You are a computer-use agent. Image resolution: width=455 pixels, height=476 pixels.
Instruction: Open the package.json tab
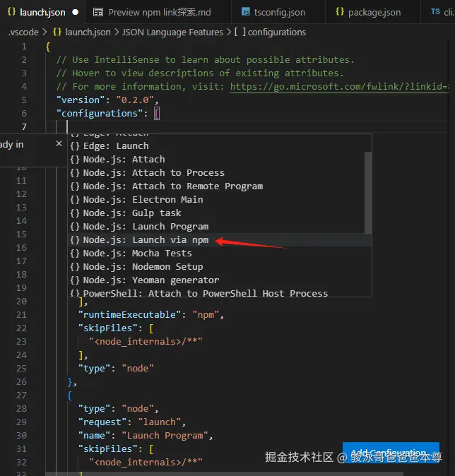(372, 12)
